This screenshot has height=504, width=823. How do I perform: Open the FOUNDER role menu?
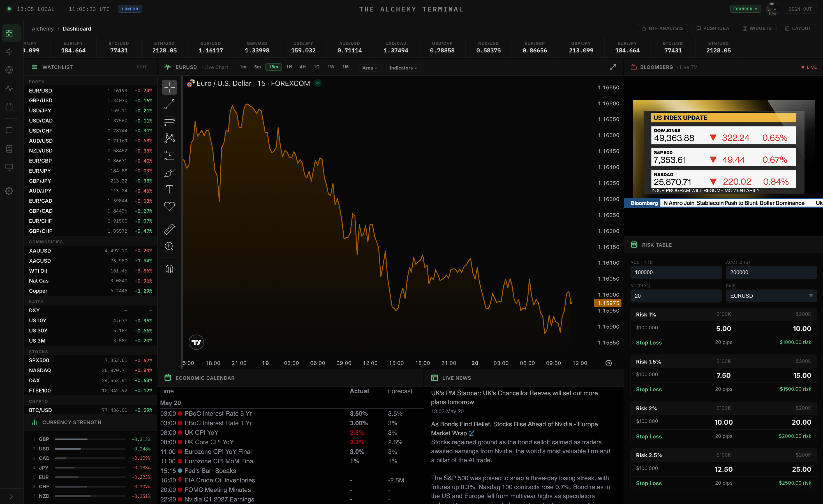click(x=745, y=9)
